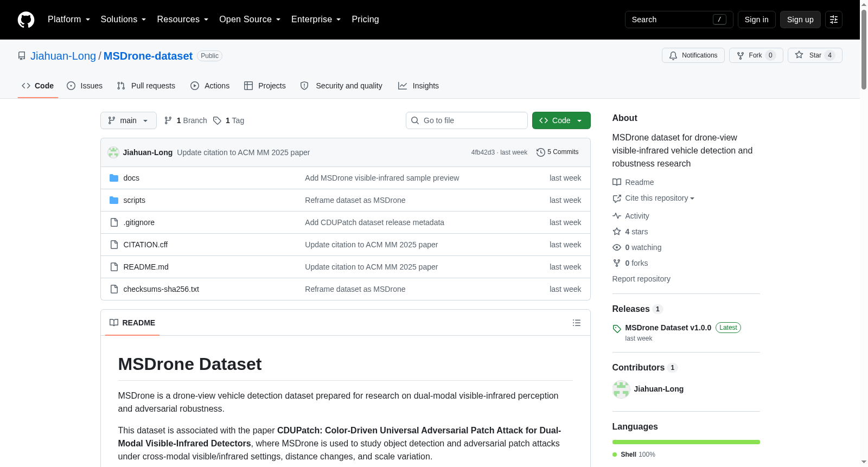Open the green Code dropdown button

[x=561, y=120]
